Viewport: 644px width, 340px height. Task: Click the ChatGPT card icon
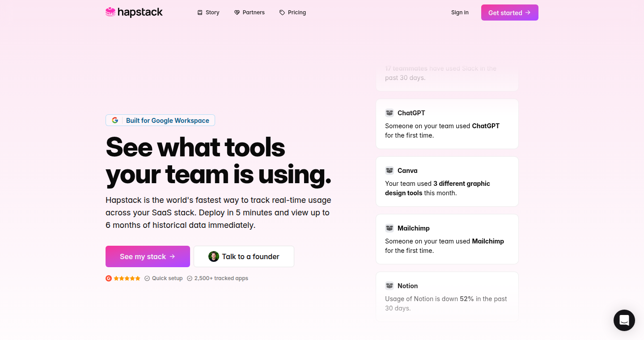click(x=390, y=113)
